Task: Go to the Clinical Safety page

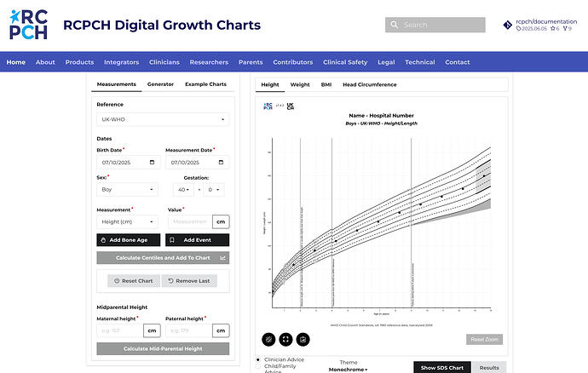Action: (x=345, y=62)
